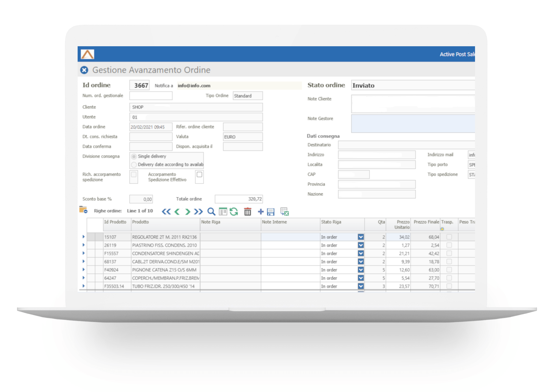Open Stato Riga dropdown for F35503.14

(361, 286)
